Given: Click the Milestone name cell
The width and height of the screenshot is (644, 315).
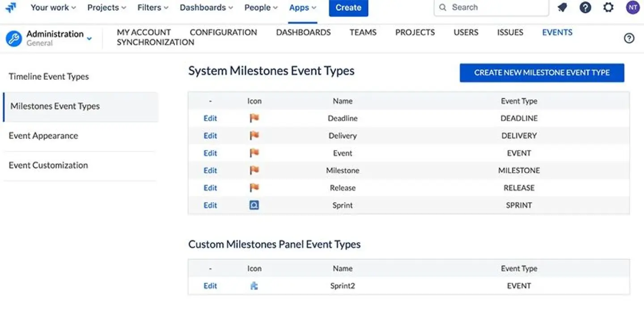Looking at the screenshot, I should pyautogui.click(x=343, y=170).
